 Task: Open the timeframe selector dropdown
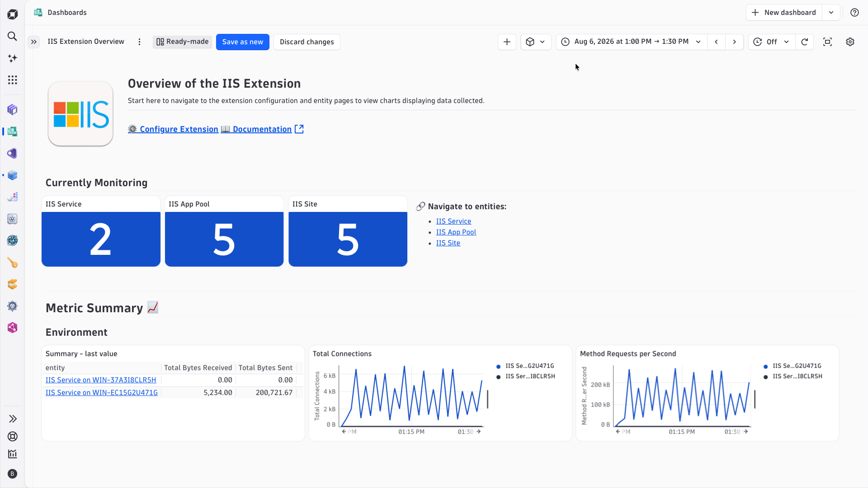[x=632, y=42]
